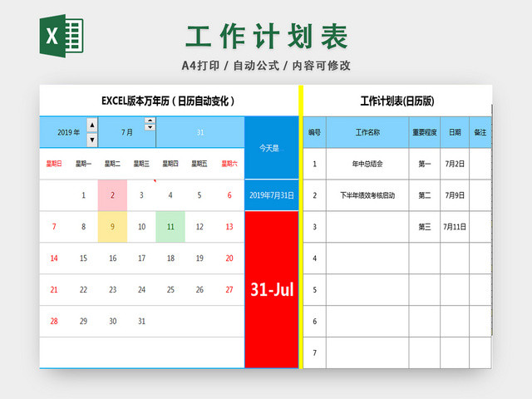
Task: Click the Excel logo icon
Action: click(62, 36)
